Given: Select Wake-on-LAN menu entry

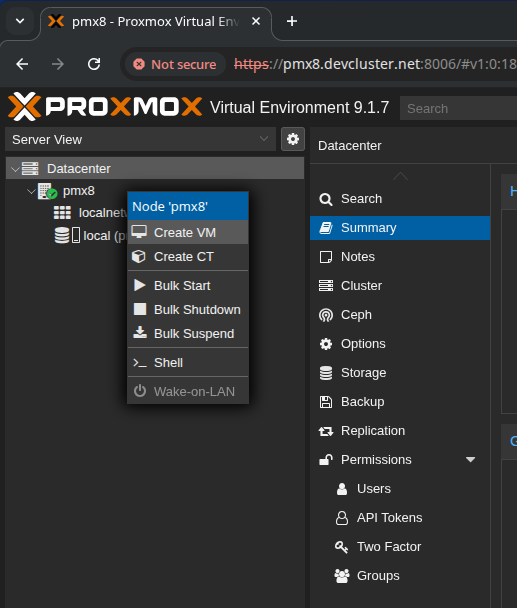Looking at the screenshot, I should pos(188,392).
